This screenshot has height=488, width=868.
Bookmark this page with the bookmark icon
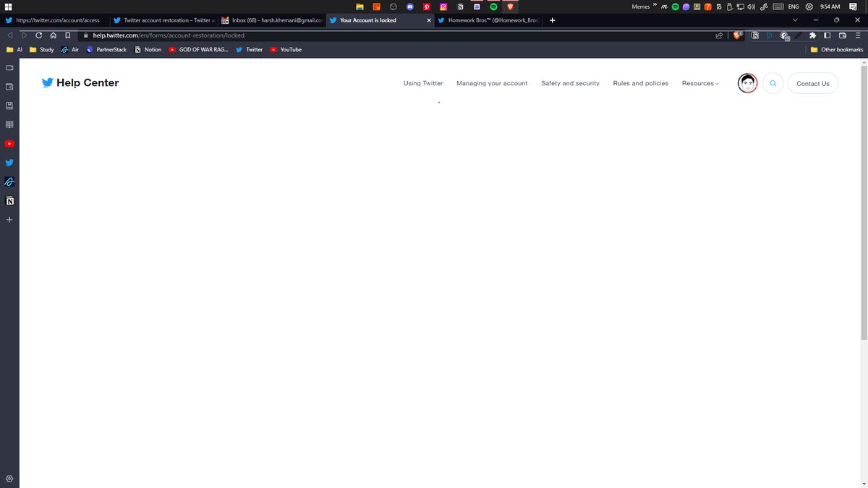pyautogui.click(x=67, y=35)
